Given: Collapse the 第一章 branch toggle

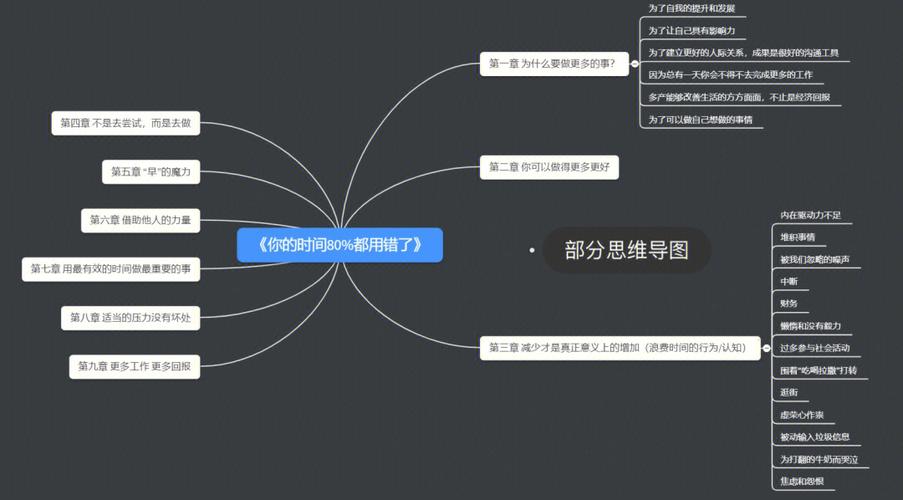Looking at the screenshot, I should coord(635,64).
